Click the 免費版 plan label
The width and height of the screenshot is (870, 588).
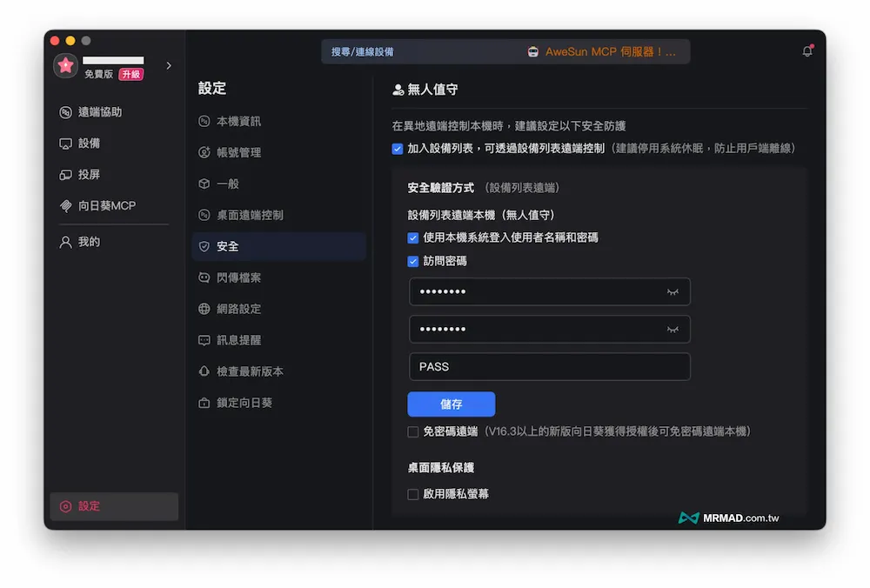click(x=99, y=74)
